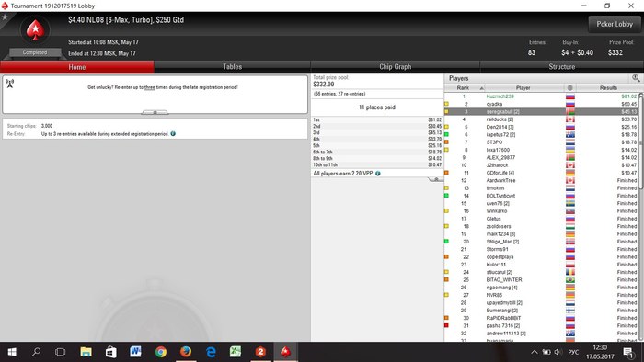Open File Explorer from taskbar
The image size is (644, 362).
click(x=86, y=352)
